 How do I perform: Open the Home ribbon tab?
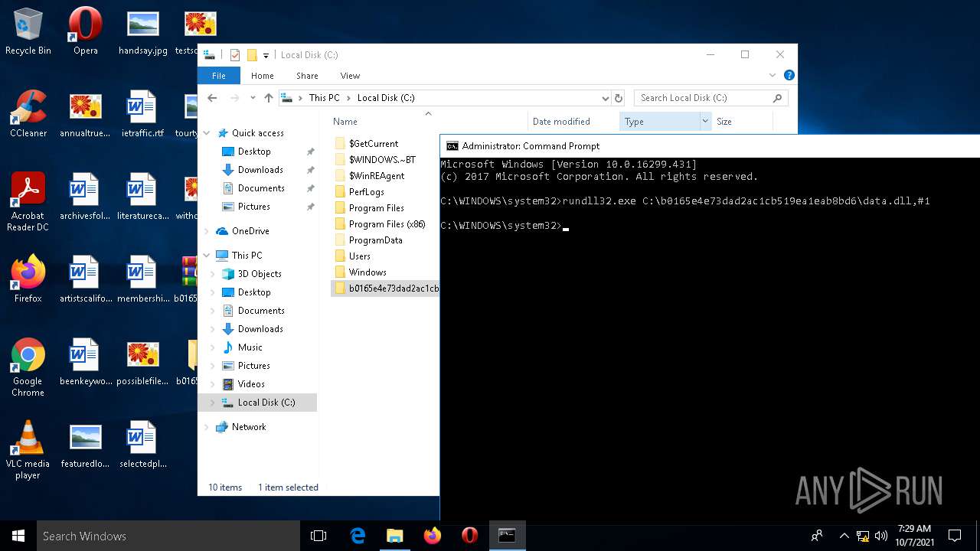263,76
